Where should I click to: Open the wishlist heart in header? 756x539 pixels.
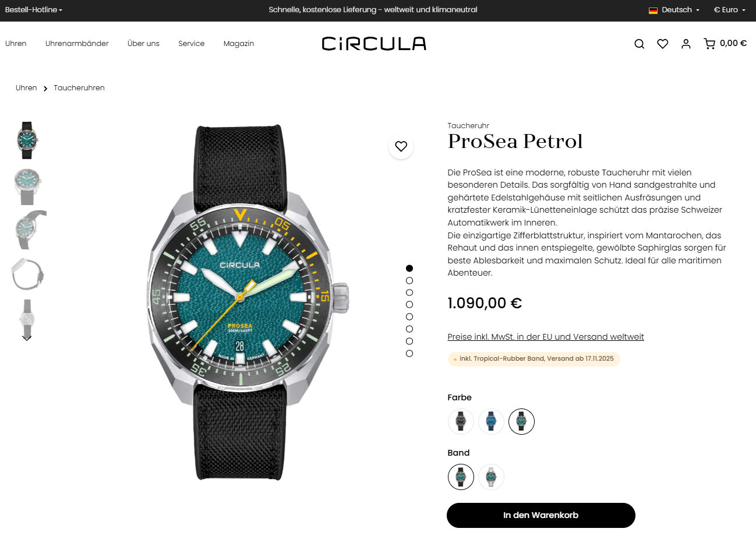(x=662, y=44)
